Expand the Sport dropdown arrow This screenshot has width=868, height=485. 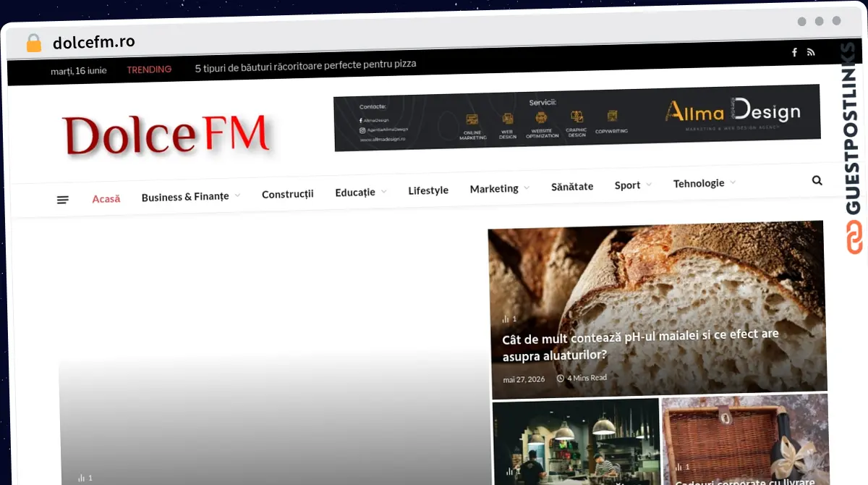pyautogui.click(x=649, y=185)
